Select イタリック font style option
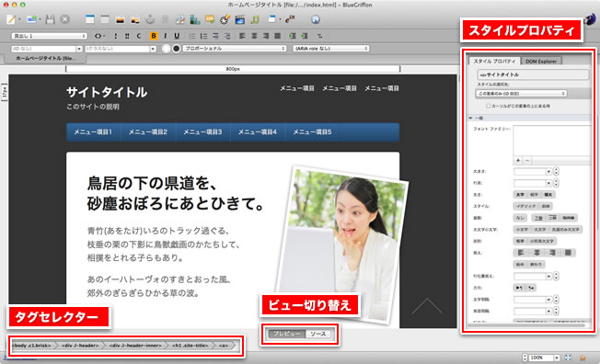Viewport: 600px width, 364px height. (x=525, y=206)
